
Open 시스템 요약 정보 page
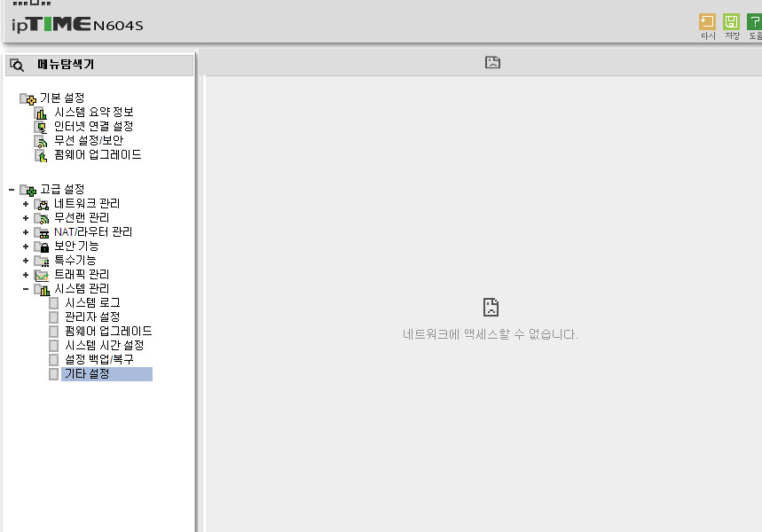pyautogui.click(x=94, y=113)
